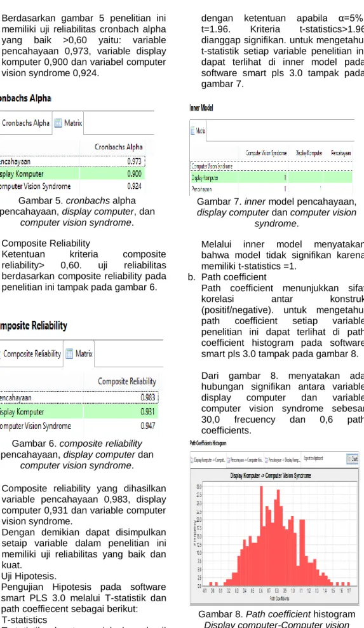Click the 'Inner Model' panel title
Image resolution: width=364 pixels, height=628 pixels.
(201, 107)
